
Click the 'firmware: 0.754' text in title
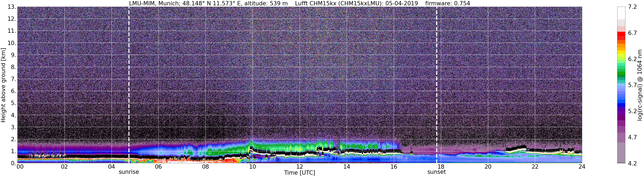[x=448, y=3]
